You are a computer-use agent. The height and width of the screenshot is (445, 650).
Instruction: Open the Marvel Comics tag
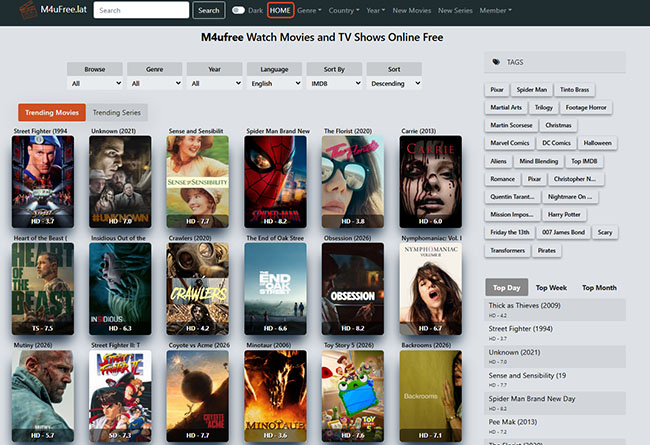[x=510, y=143]
